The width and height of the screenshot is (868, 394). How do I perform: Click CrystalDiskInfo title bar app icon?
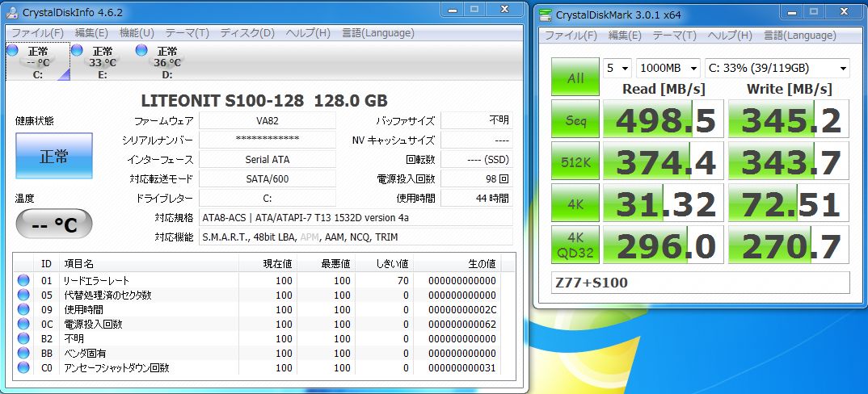[x=11, y=11]
